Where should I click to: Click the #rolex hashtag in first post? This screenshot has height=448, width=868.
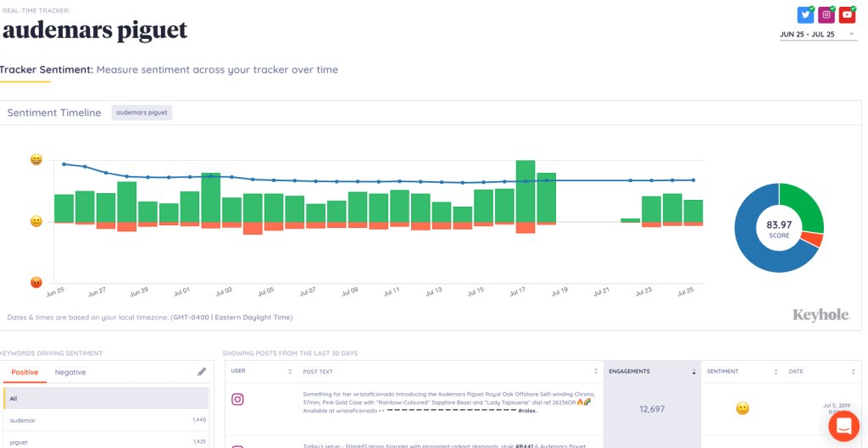click(527, 412)
